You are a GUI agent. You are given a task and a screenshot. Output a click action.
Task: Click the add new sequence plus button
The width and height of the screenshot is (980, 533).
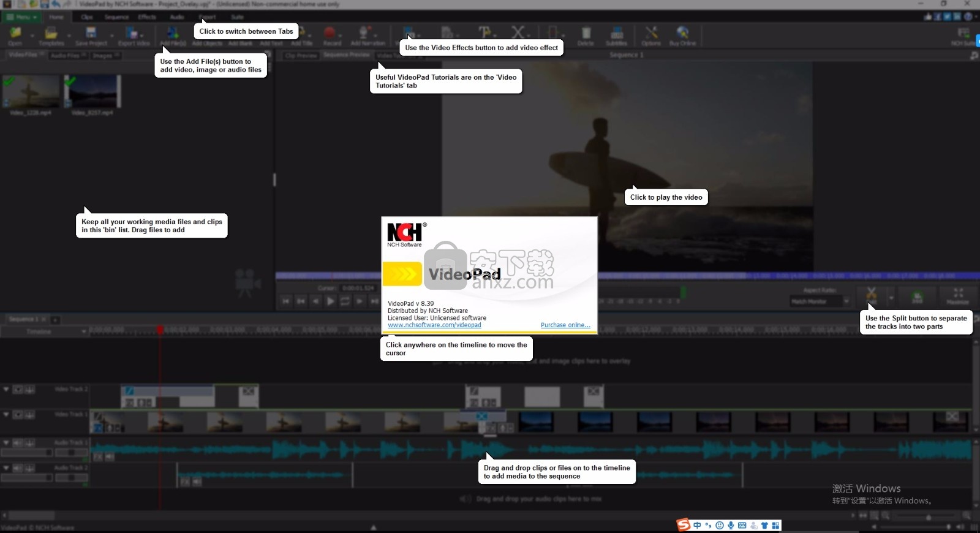(x=55, y=320)
